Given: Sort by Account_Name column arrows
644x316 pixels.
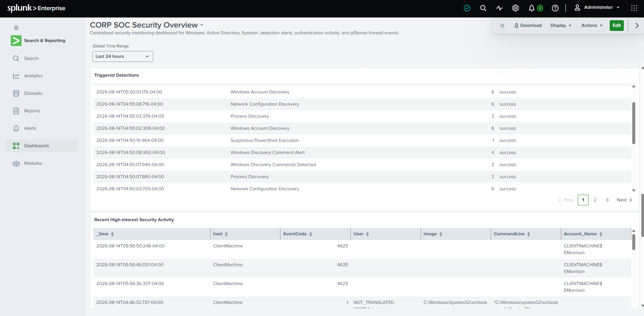Looking at the screenshot, I should (x=601, y=234).
